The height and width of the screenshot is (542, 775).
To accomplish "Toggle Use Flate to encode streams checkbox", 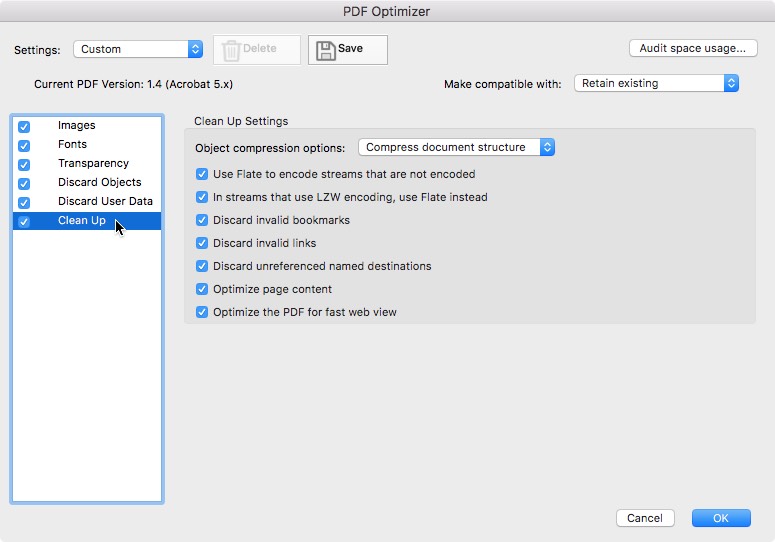I will coord(202,174).
